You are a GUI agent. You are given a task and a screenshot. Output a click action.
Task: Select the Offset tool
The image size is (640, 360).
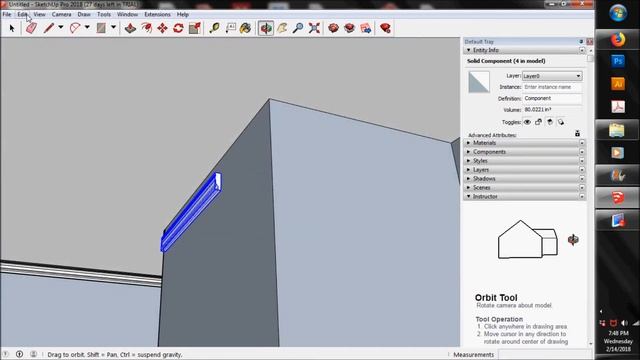(x=146, y=28)
